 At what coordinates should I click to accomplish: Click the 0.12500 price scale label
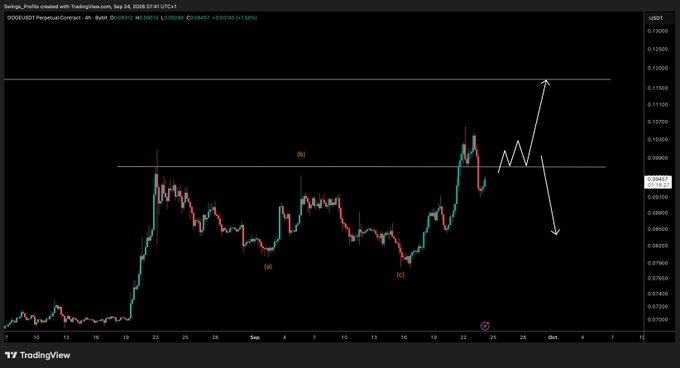coord(657,49)
